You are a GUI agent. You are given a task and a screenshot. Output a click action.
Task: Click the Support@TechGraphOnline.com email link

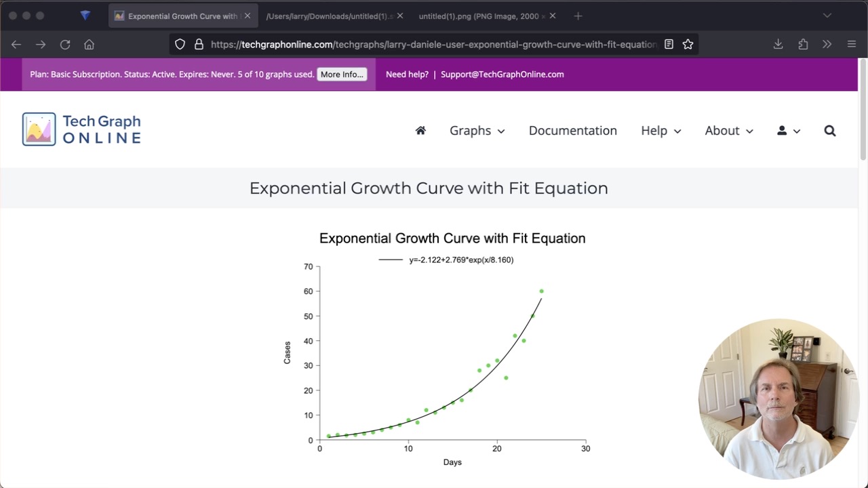click(502, 75)
